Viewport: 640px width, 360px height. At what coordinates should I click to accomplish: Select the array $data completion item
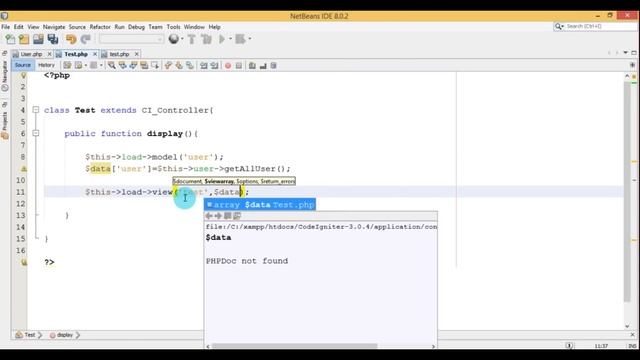[260, 204]
